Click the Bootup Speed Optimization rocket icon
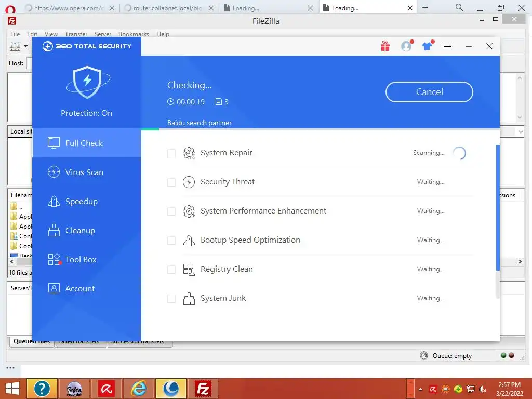This screenshot has height=399, width=532. coord(189,241)
